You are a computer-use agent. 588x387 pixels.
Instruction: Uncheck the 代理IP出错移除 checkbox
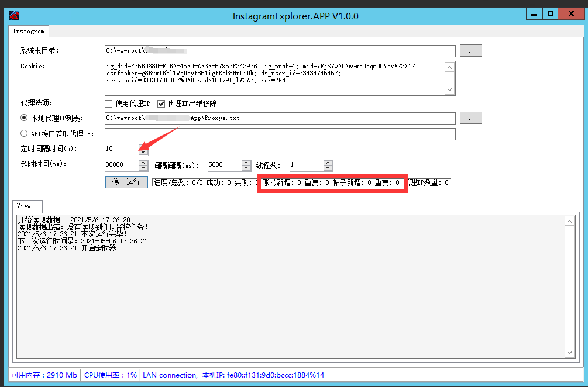[x=161, y=104]
